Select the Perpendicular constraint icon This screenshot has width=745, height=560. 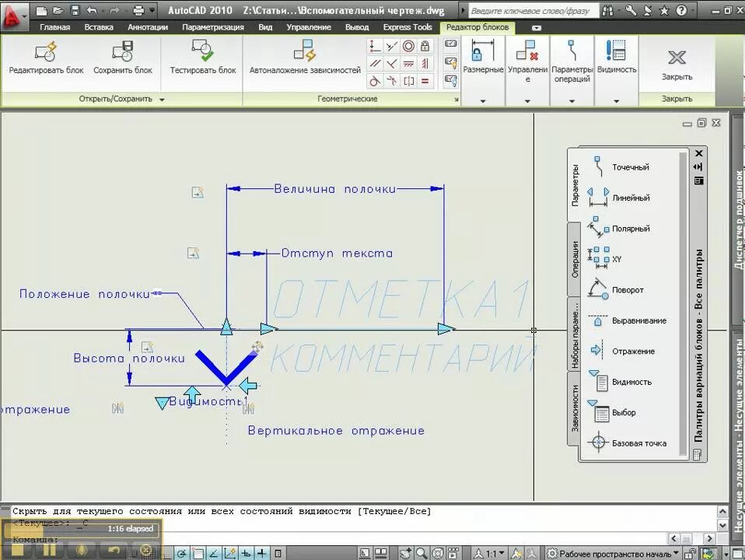pyautogui.click(x=391, y=63)
